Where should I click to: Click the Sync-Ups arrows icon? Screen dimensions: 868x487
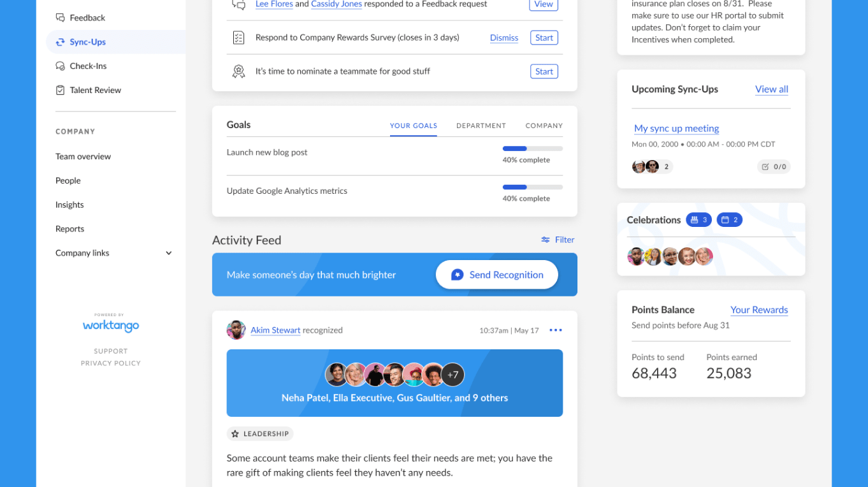click(60, 42)
